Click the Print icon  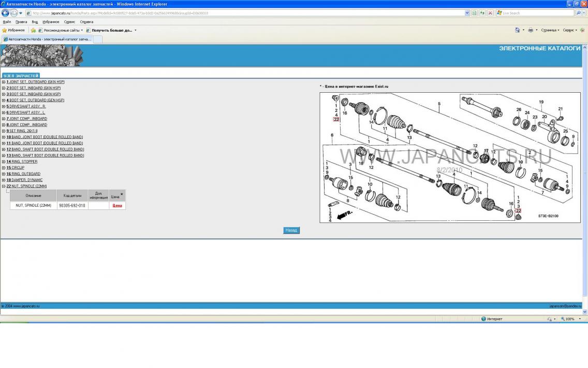coord(531,30)
